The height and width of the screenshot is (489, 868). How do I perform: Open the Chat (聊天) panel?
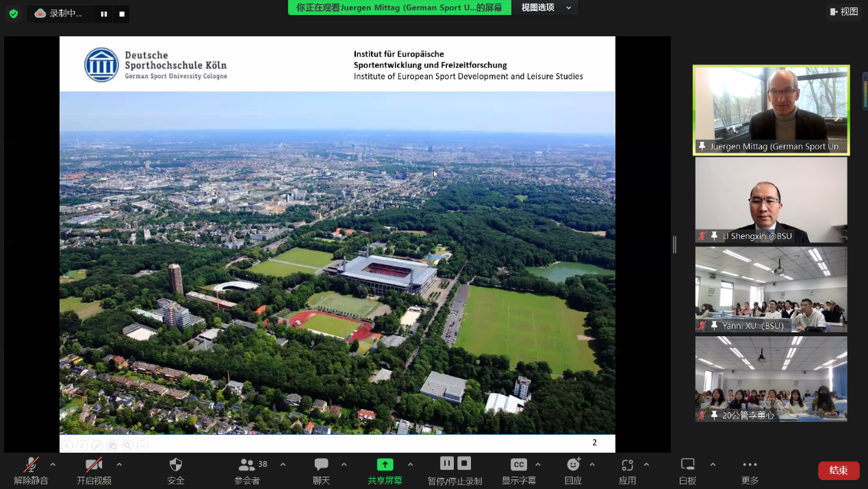(x=321, y=470)
